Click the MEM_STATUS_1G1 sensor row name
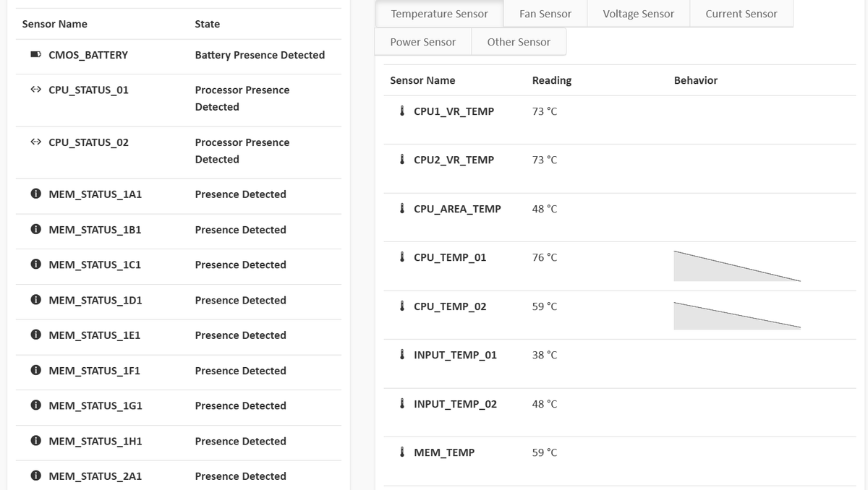 click(x=95, y=406)
